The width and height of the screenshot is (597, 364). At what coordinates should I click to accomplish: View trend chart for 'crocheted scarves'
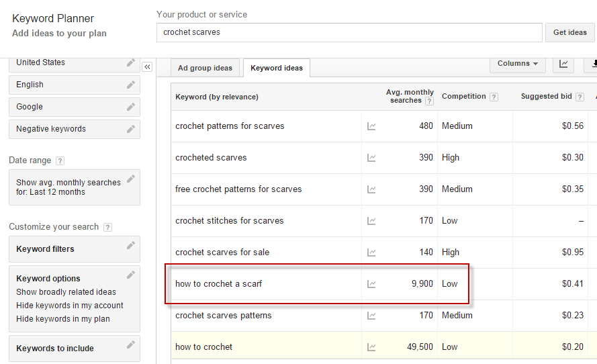pyautogui.click(x=371, y=158)
